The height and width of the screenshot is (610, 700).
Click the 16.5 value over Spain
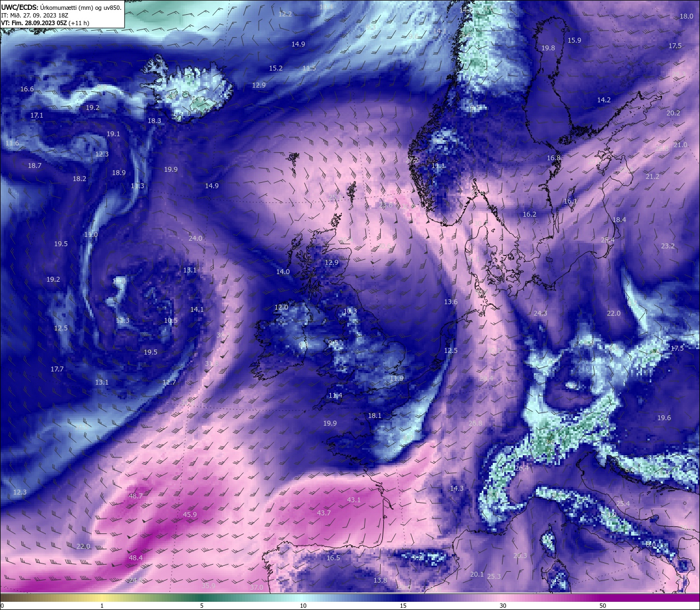[x=333, y=558]
